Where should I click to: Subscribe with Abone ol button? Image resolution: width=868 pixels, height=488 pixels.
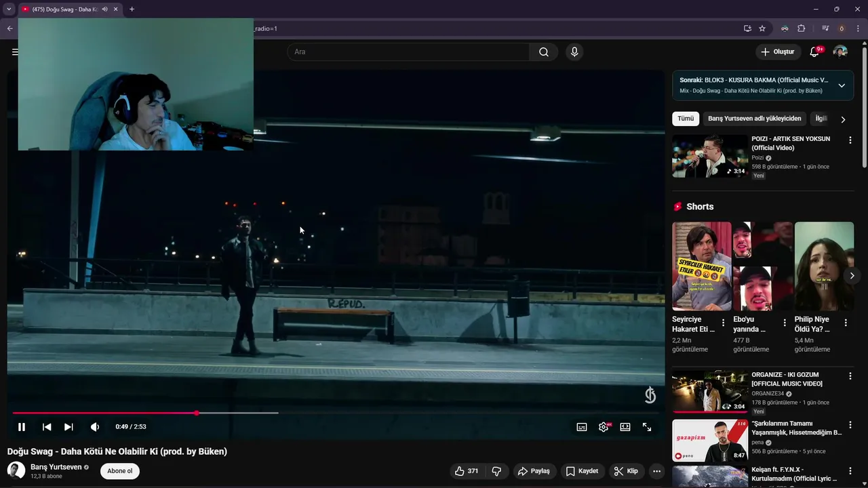(x=120, y=471)
